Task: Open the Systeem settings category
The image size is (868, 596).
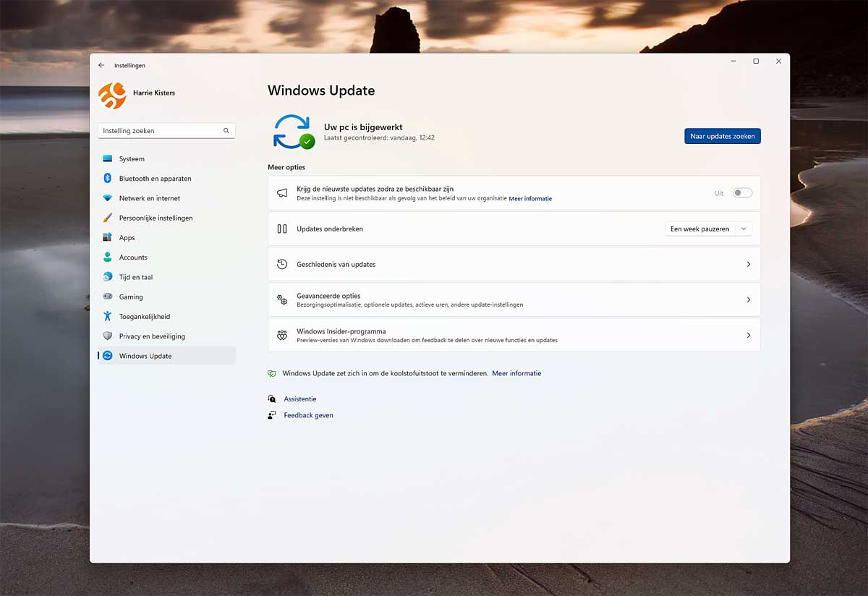Action: tap(166, 158)
